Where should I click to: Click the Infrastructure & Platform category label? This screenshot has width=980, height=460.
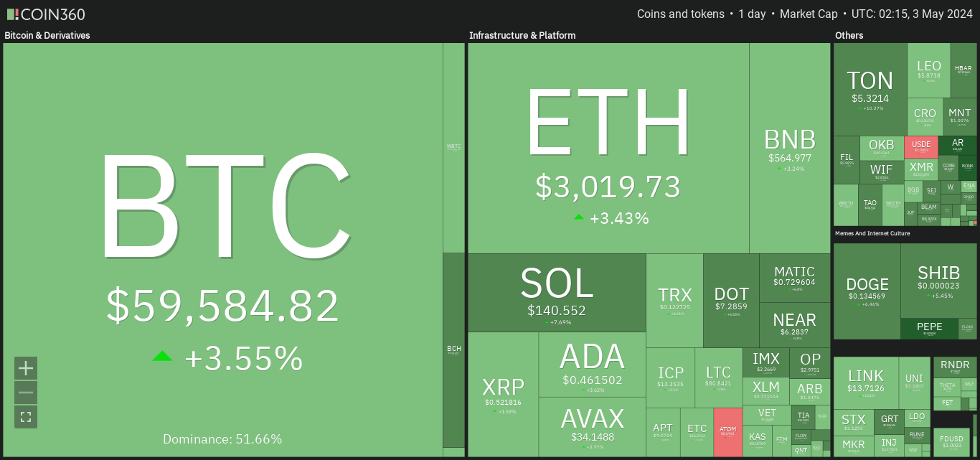(x=522, y=35)
